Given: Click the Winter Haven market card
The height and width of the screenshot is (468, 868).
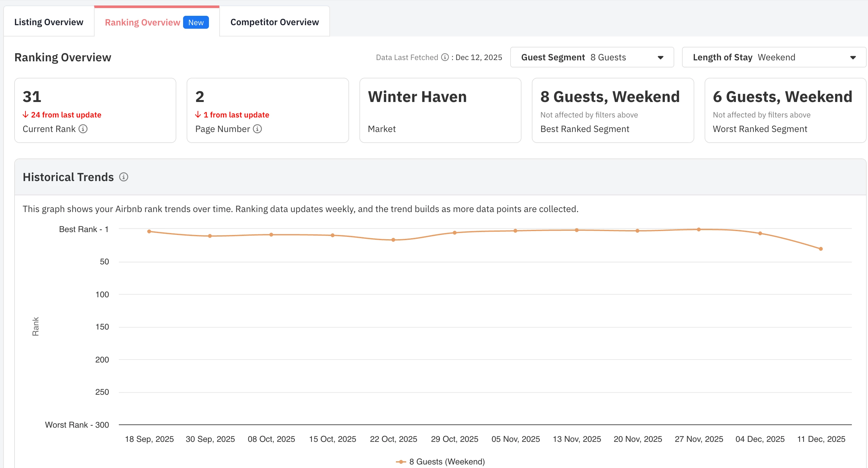Looking at the screenshot, I should [x=440, y=110].
